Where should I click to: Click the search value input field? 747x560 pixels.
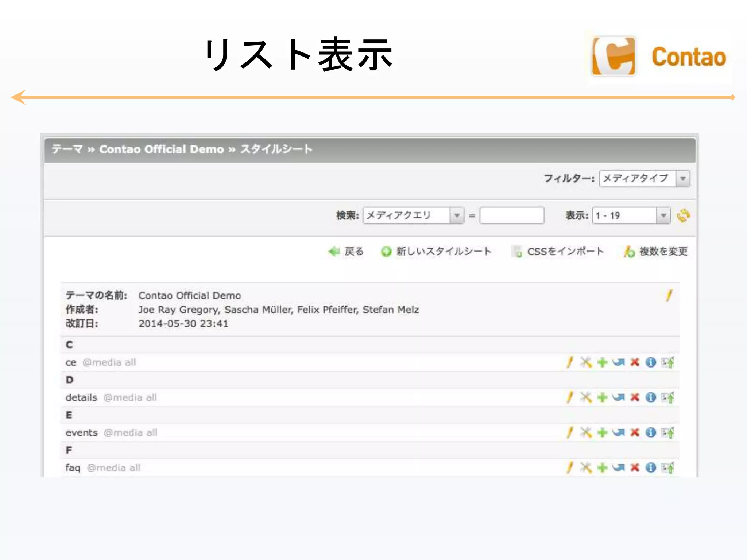tap(512, 215)
